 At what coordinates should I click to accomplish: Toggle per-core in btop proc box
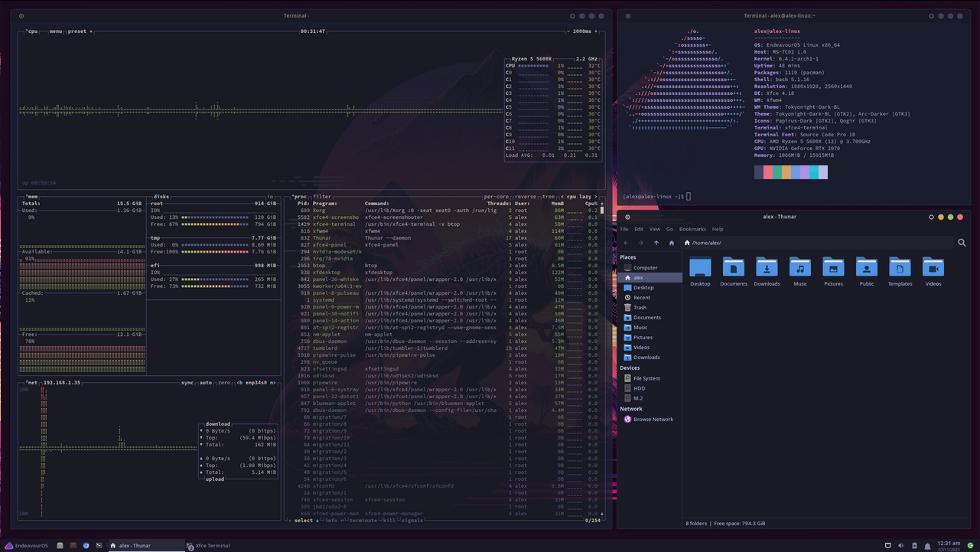coord(497,197)
